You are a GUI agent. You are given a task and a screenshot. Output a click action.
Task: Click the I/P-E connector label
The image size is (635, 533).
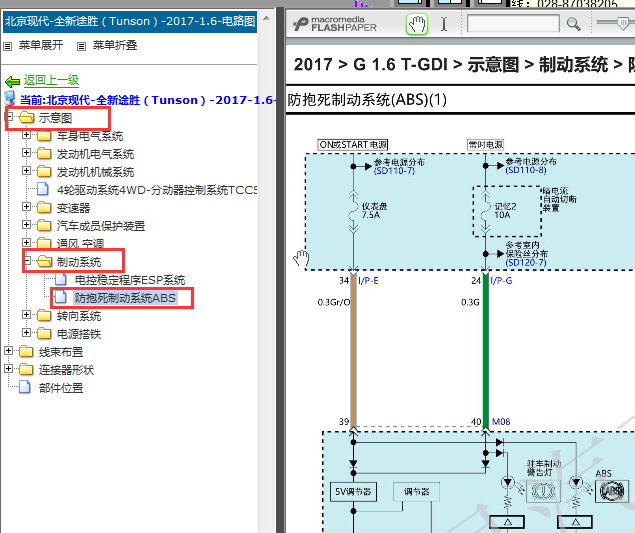pyautogui.click(x=368, y=281)
